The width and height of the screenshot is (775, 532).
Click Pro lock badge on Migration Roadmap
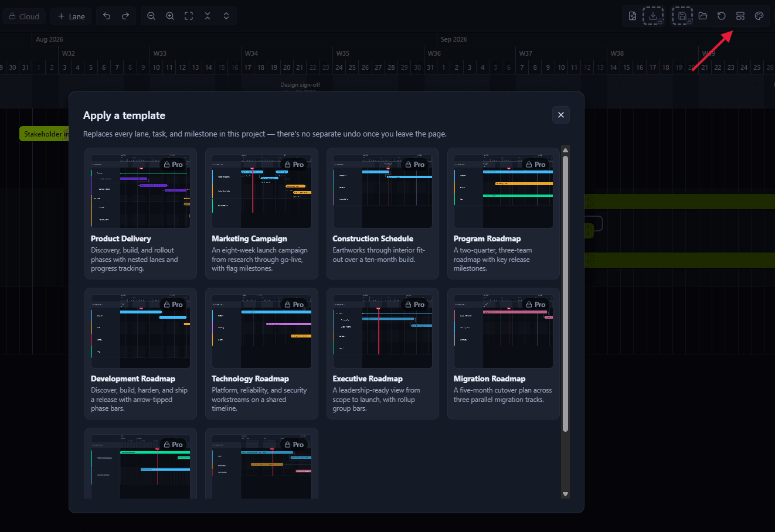pyautogui.click(x=536, y=305)
